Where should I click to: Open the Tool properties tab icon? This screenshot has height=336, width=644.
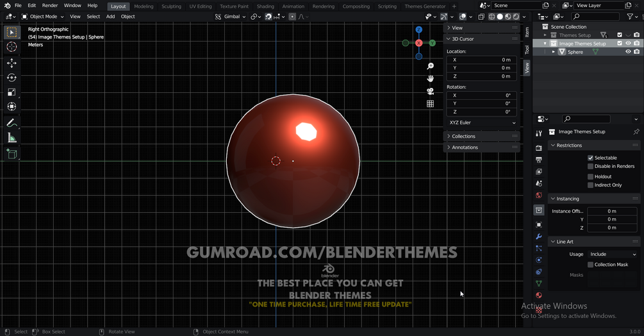coord(539,133)
